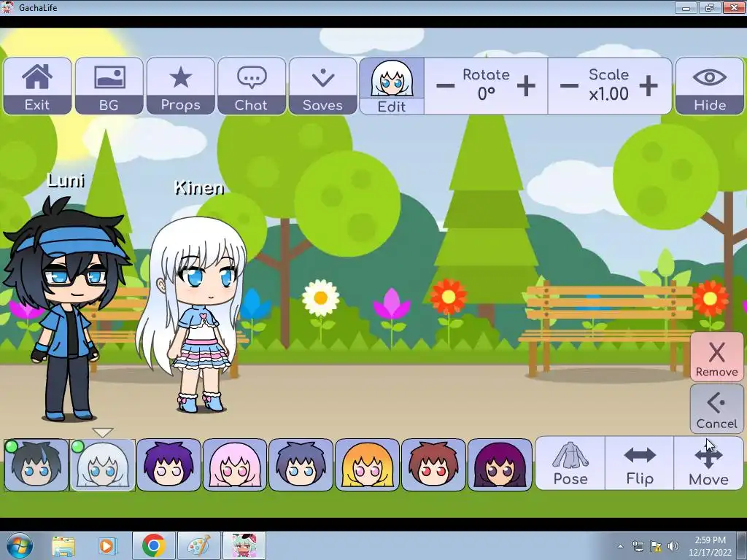The width and height of the screenshot is (747, 560).
Task: Toggle the Hide eye button
Action: click(709, 86)
